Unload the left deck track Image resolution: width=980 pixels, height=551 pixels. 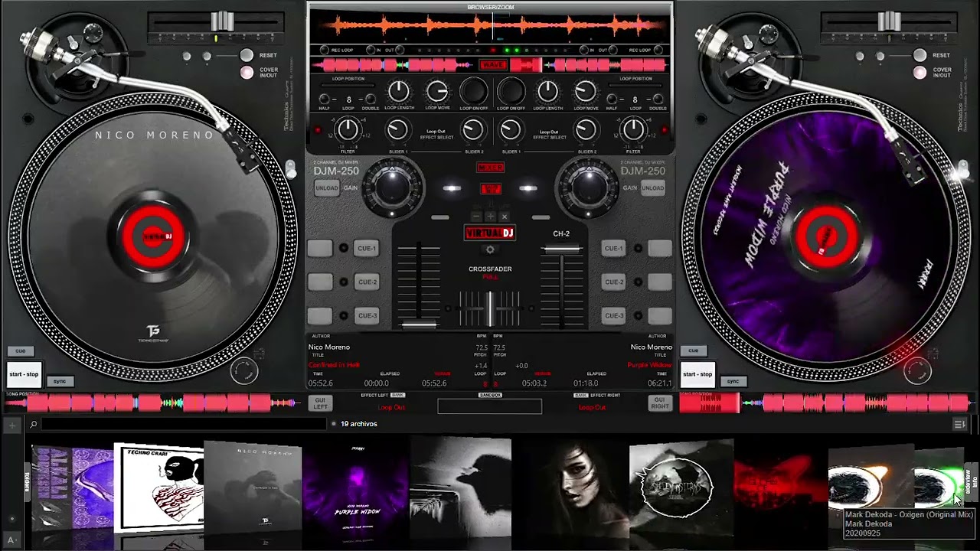click(327, 187)
